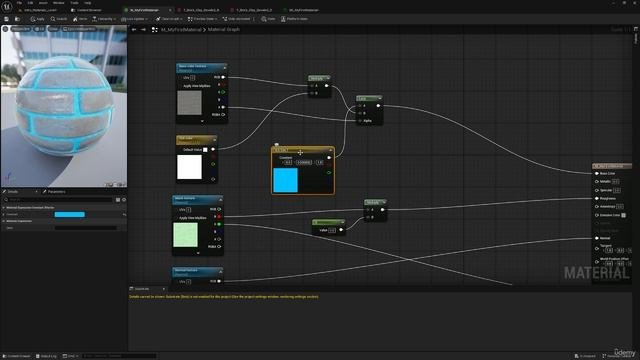Switch to the Details panel tab
The width and height of the screenshot is (640, 360).
tap(13, 191)
